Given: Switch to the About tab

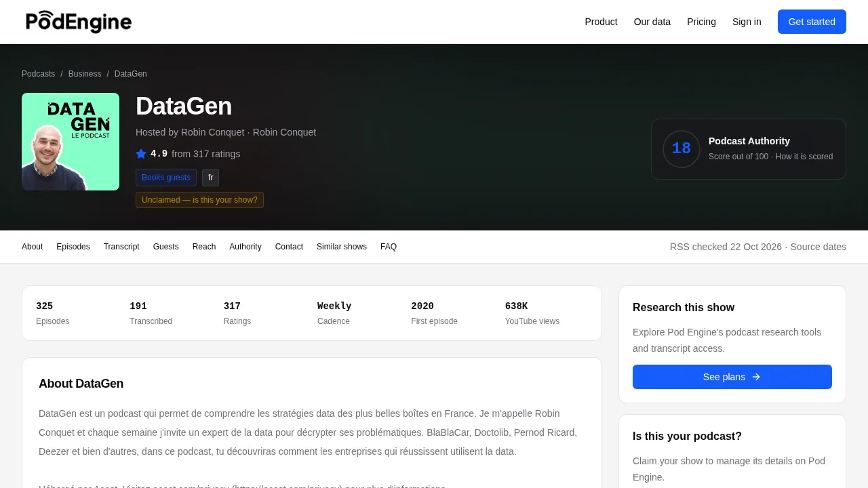Looking at the screenshot, I should click(32, 247).
